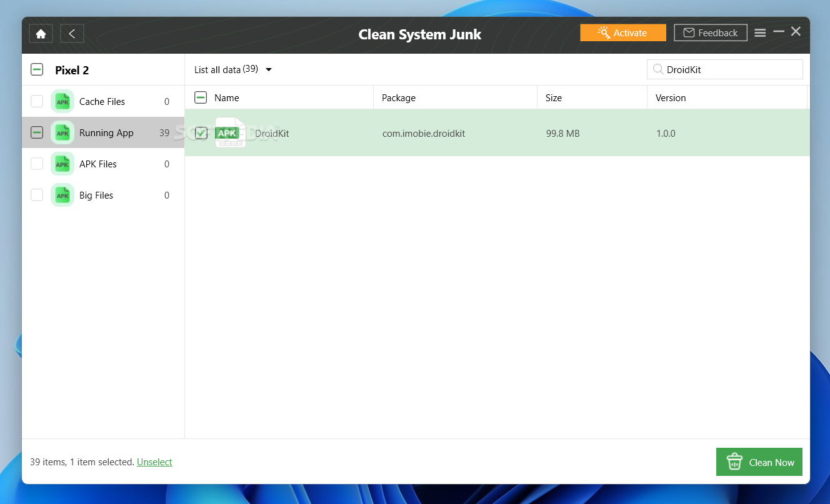Click the APK Files category icon
Screen dimensions: 830x504
click(62, 164)
